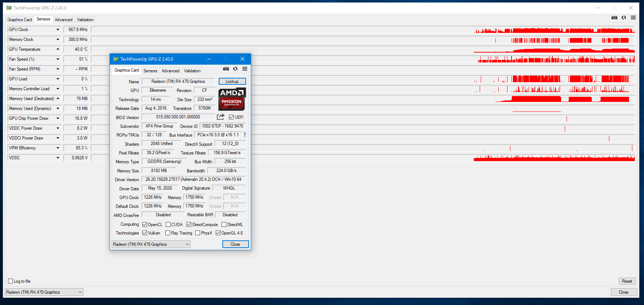644x305 pixels.
Task: Toggle the Vulkan checkbox
Action: click(145, 233)
